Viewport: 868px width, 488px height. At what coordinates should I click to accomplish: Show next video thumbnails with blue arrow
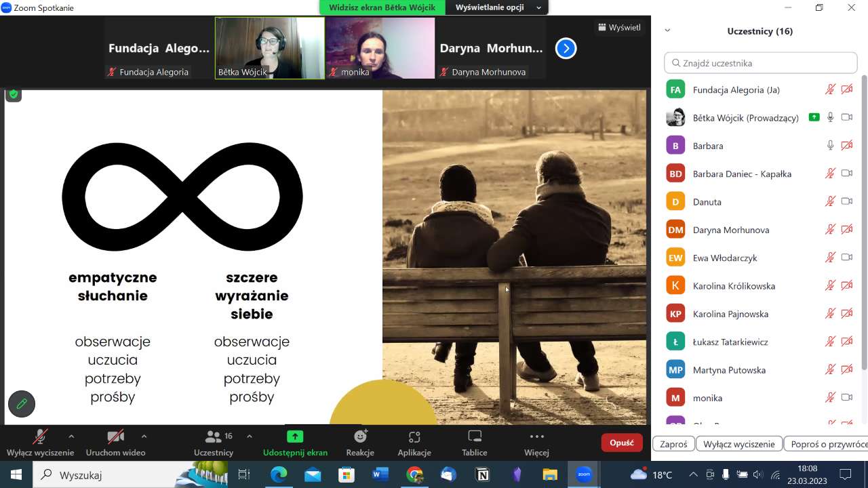pos(566,48)
